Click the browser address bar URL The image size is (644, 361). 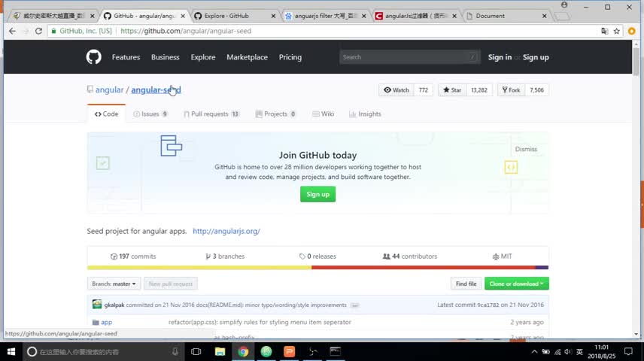point(186,31)
